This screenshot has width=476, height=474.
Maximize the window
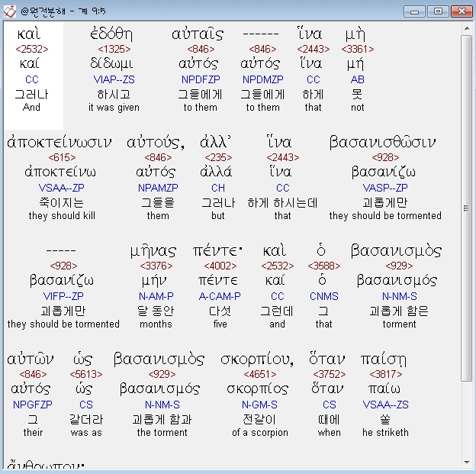pyautogui.click(x=438, y=11)
